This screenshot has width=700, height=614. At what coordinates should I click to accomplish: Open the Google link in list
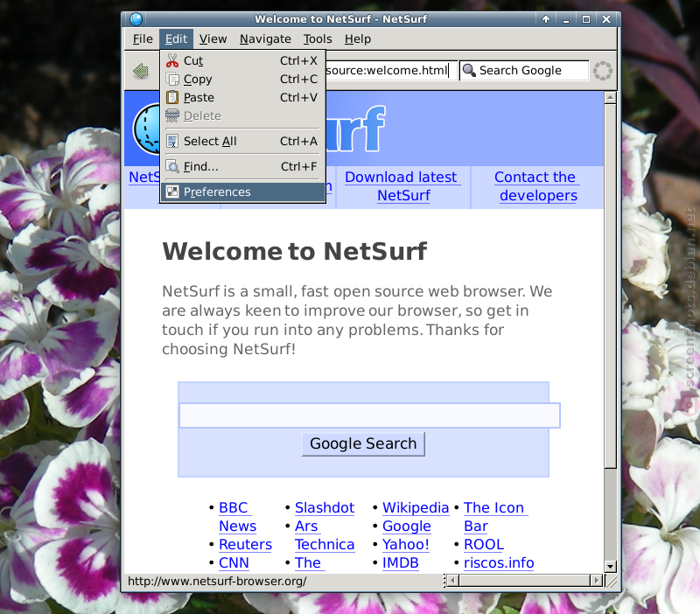click(x=407, y=526)
